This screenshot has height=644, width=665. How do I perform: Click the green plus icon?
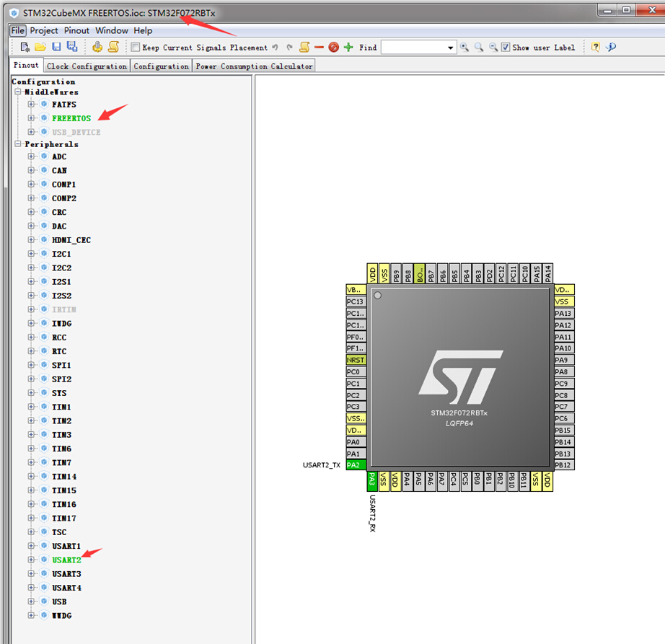[348, 47]
